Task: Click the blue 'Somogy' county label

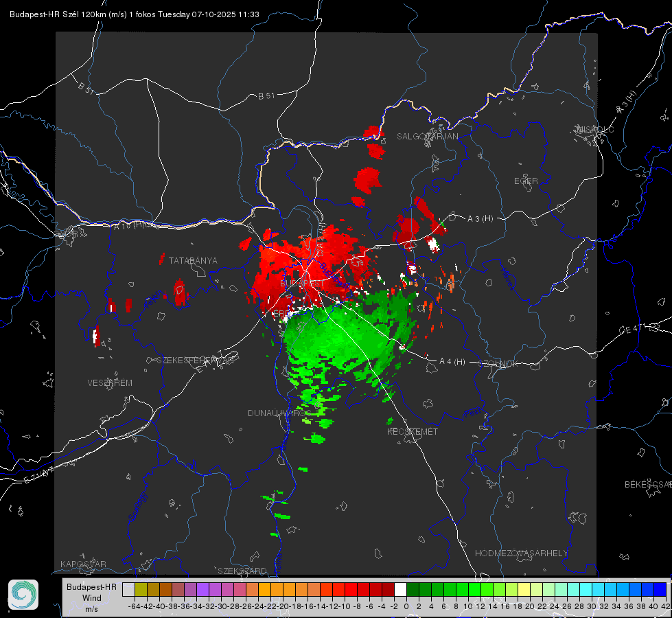Action: 137,507
